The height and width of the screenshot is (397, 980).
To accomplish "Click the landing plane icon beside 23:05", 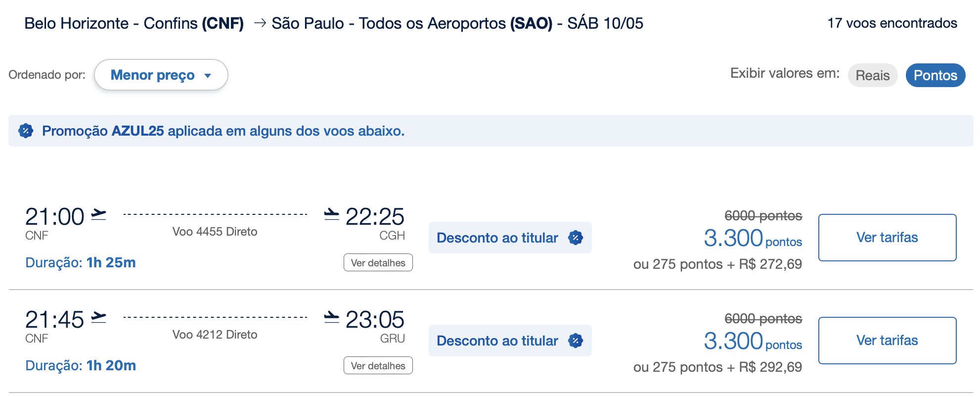I will [x=331, y=317].
